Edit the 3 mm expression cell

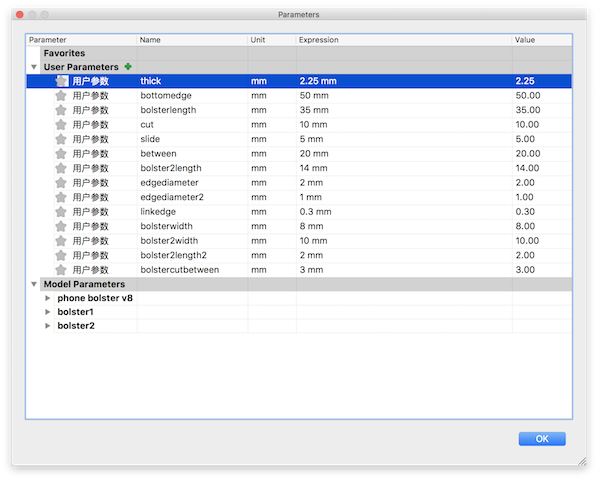[404, 270]
